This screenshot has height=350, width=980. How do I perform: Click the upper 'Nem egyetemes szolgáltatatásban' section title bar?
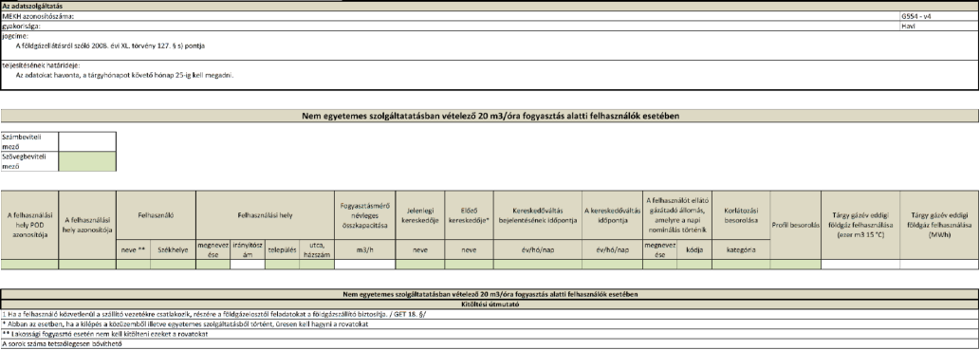490,116
